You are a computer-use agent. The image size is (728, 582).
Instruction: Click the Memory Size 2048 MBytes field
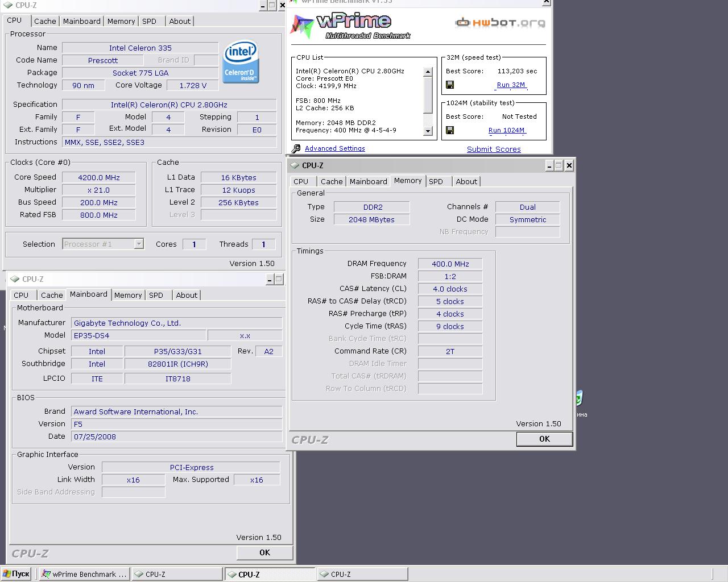coord(371,219)
